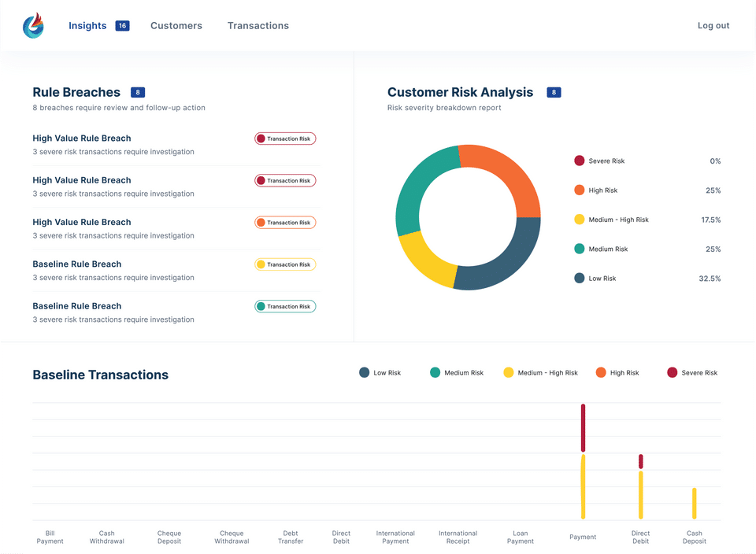Image resolution: width=756 pixels, height=554 pixels.
Task: Toggle Severe Risk in Baseline Transactions legend
Action: [692, 373]
